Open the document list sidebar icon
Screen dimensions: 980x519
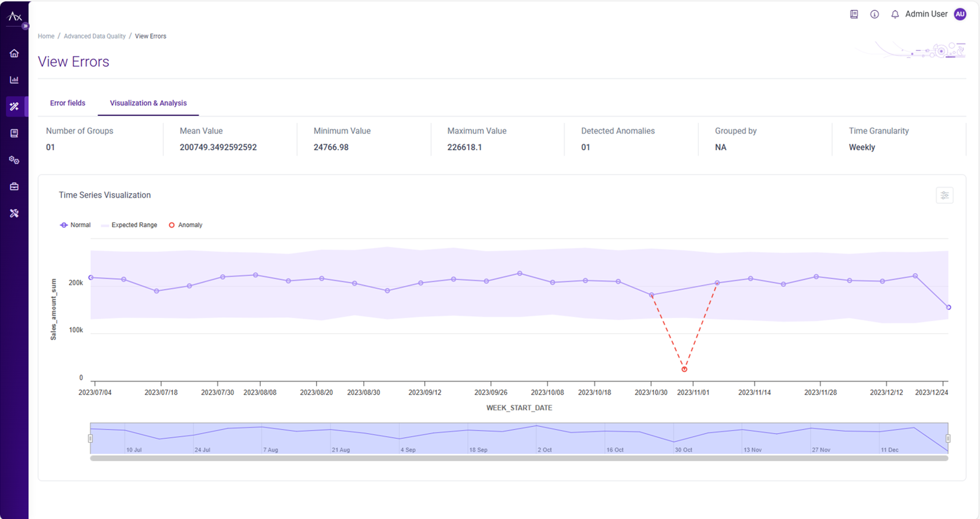coord(14,133)
